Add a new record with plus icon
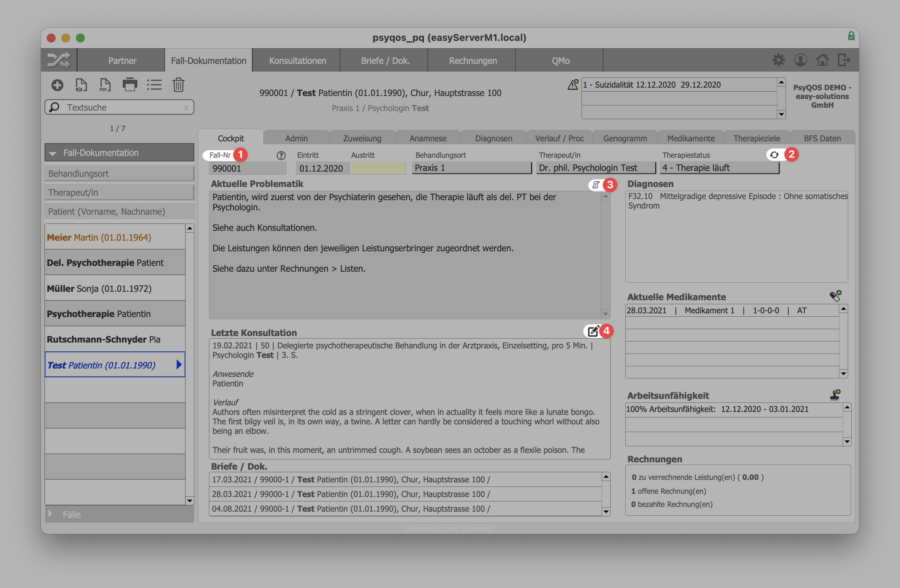Image resolution: width=900 pixels, height=588 pixels. [57, 85]
